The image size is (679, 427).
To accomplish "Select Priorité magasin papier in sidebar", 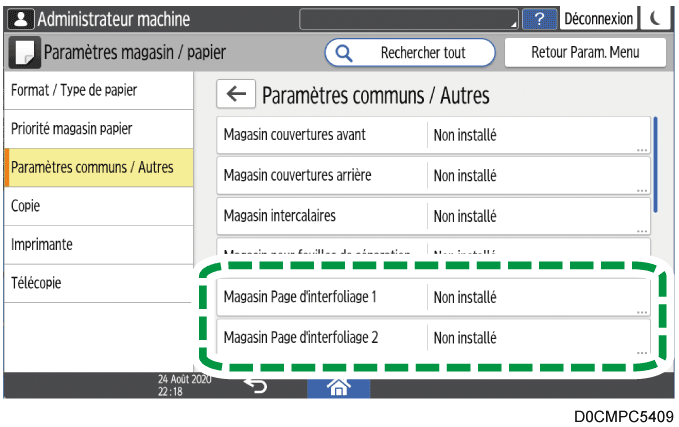I will (98, 129).
